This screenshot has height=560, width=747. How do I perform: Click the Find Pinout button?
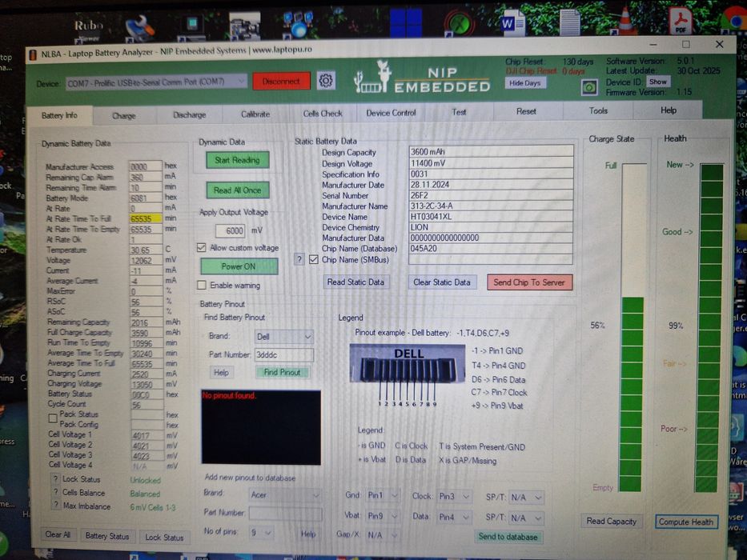282,372
